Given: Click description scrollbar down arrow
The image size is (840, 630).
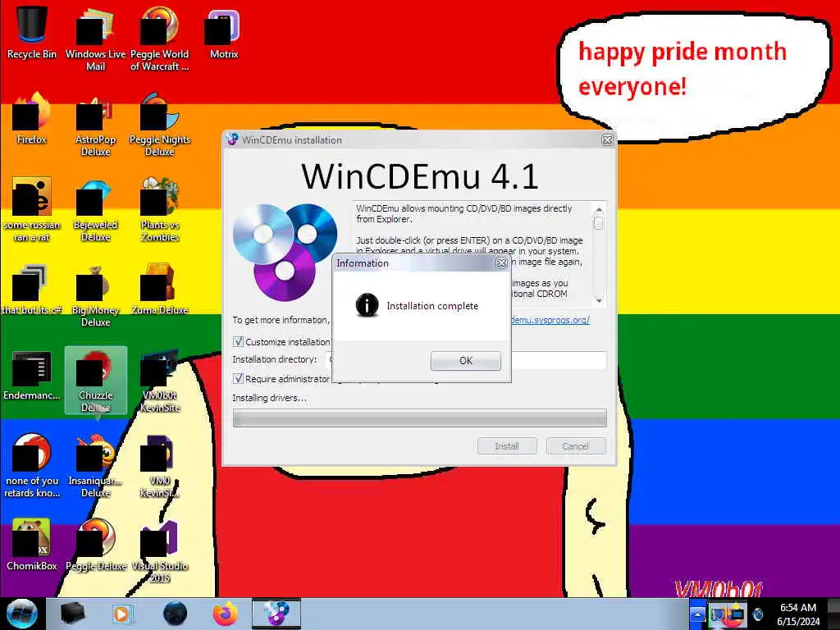Looking at the screenshot, I should click(x=599, y=300).
